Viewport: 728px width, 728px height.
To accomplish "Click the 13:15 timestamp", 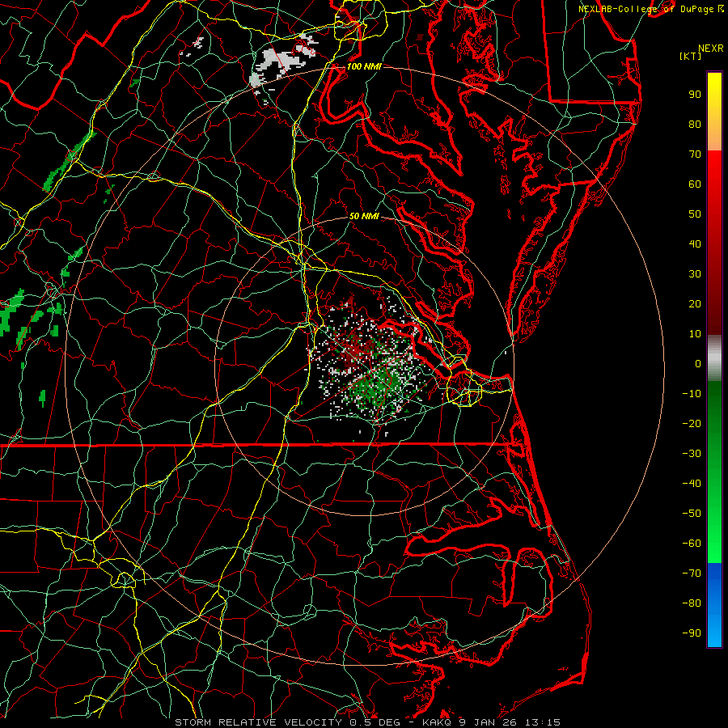I will (542, 722).
